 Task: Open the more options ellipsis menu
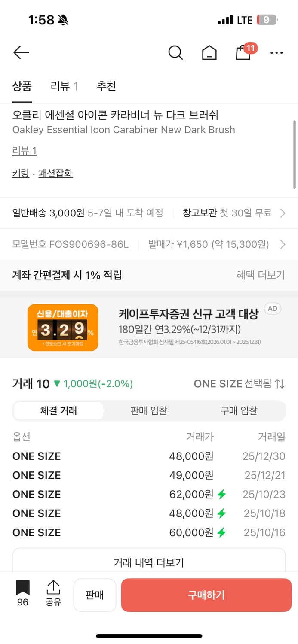point(276,52)
